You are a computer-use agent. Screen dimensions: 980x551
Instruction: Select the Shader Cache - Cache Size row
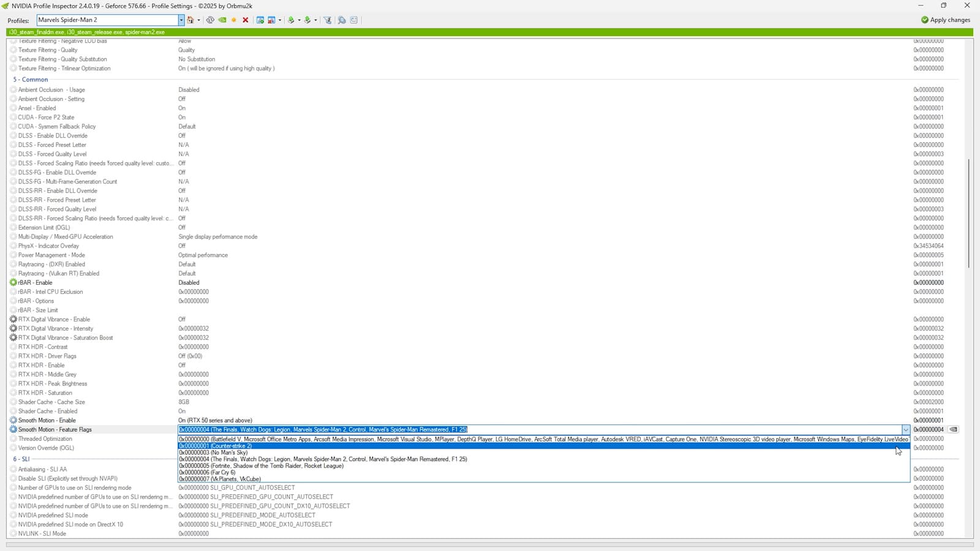(x=484, y=402)
